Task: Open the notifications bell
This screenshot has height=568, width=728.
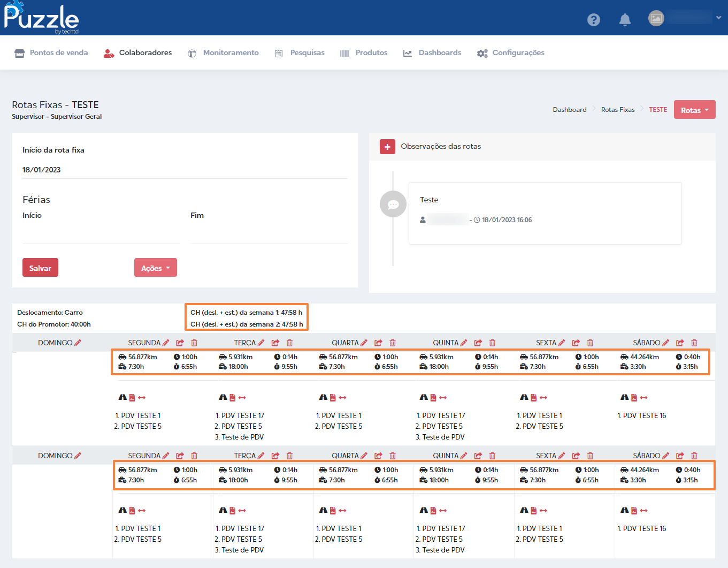Action: click(x=625, y=20)
